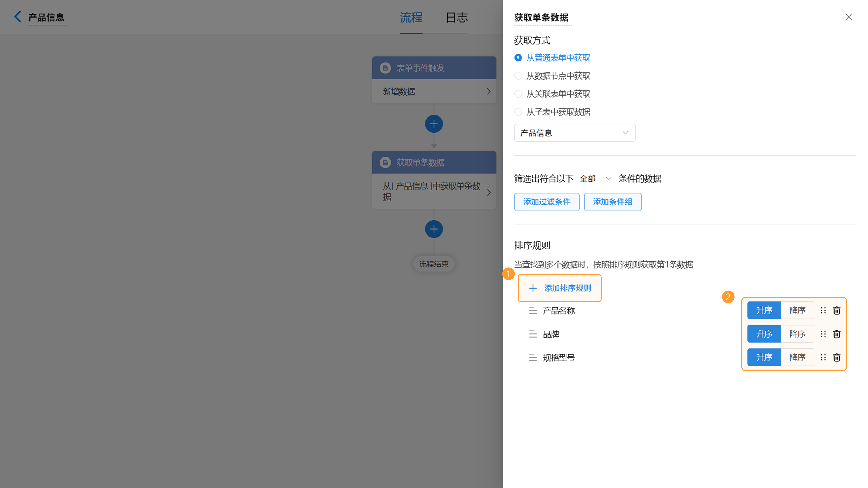
Task: Click 添加过滤条件 button
Action: point(547,202)
